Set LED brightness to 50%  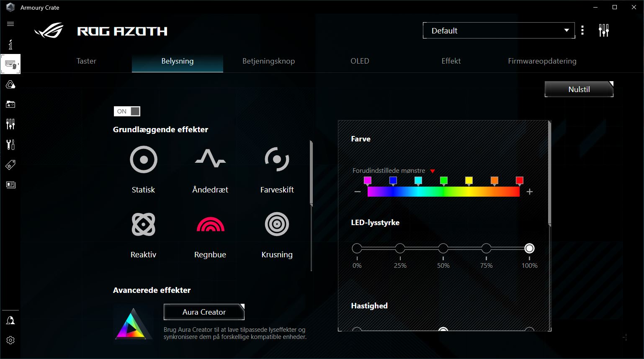(x=443, y=249)
